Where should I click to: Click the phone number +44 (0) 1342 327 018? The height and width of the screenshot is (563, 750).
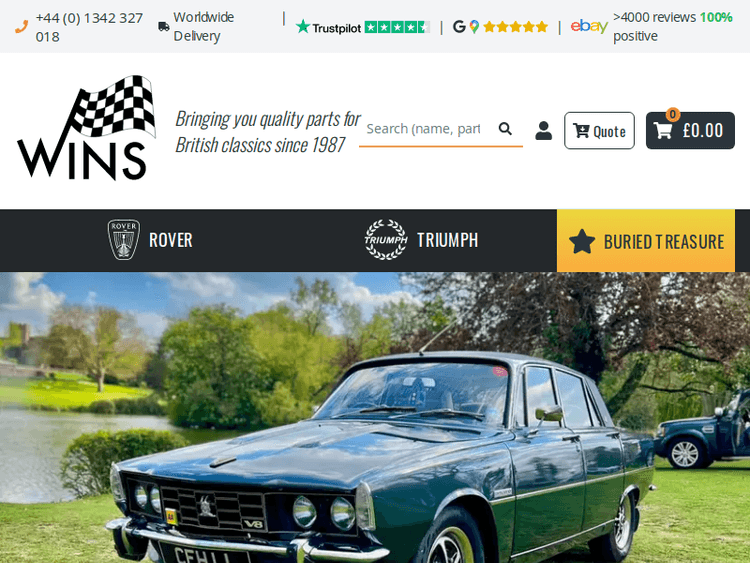click(89, 27)
